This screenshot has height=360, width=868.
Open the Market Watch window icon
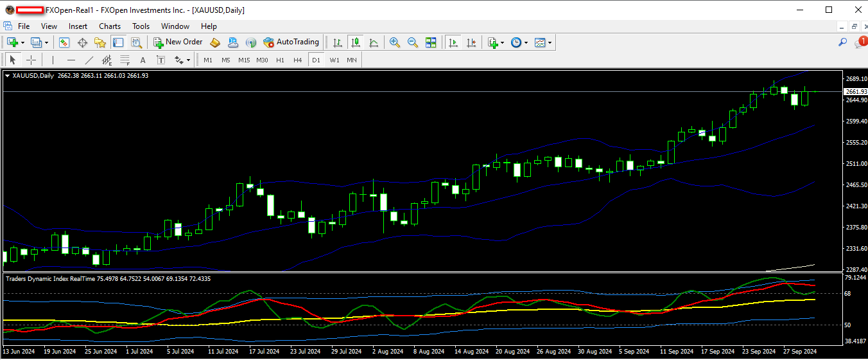pyautogui.click(x=64, y=42)
